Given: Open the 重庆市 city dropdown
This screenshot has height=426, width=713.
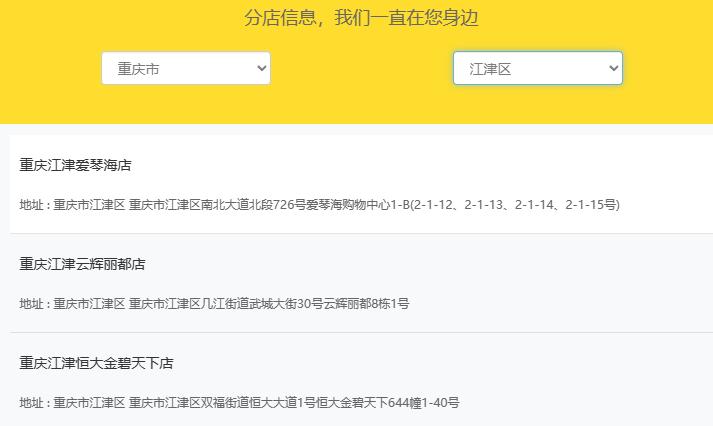Looking at the screenshot, I should (x=185, y=68).
